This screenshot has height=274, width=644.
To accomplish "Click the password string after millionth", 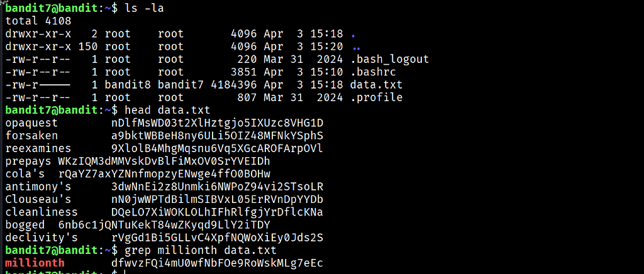I will pyautogui.click(x=217, y=263).
